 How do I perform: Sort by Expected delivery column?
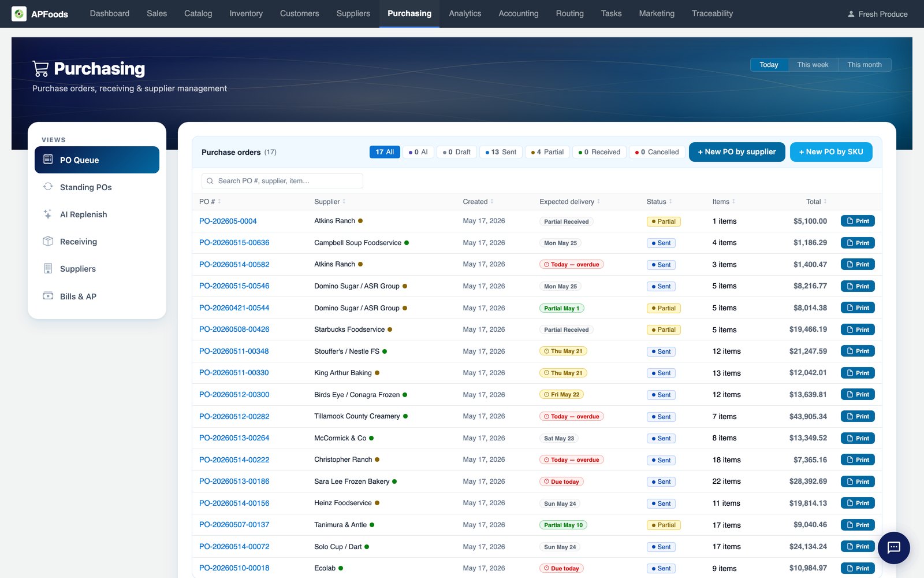coord(570,202)
